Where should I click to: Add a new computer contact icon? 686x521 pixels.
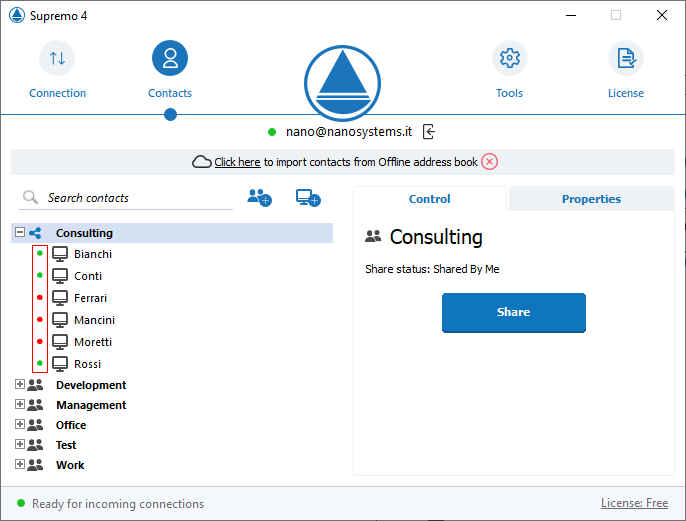click(x=308, y=198)
